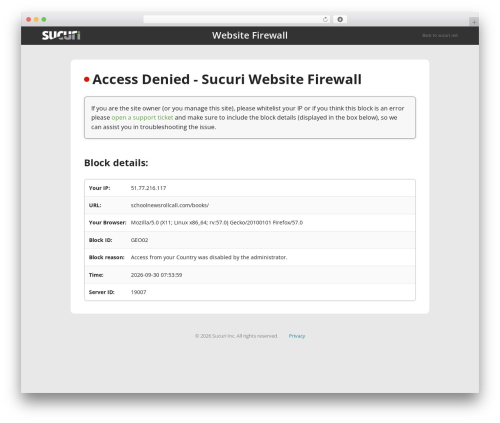Select the 'Access from your Country' block reason
Image resolution: width=500 pixels, height=423 pixels.
[x=209, y=257]
